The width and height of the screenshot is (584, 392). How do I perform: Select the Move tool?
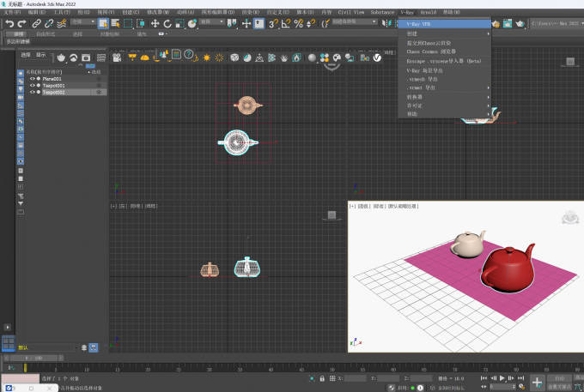[155, 23]
